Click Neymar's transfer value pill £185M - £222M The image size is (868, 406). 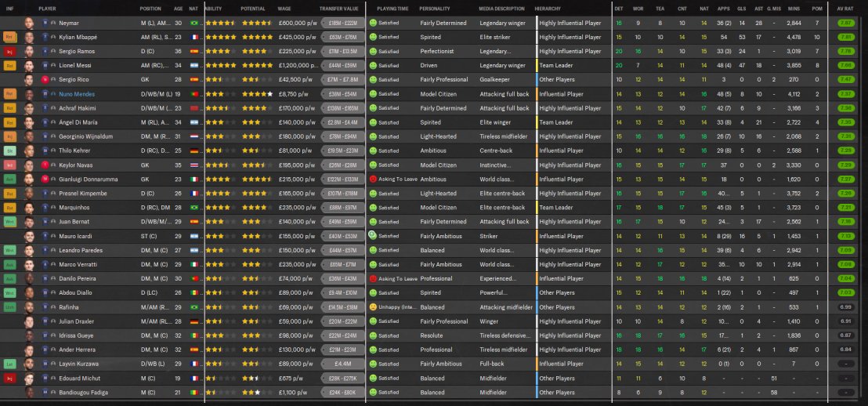pyautogui.click(x=342, y=24)
